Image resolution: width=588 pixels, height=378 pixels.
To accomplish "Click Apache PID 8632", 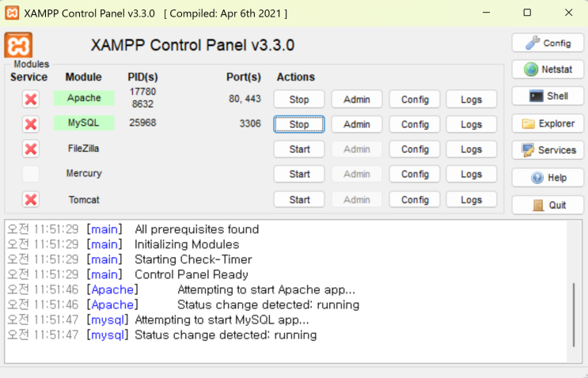I will [x=142, y=104].
